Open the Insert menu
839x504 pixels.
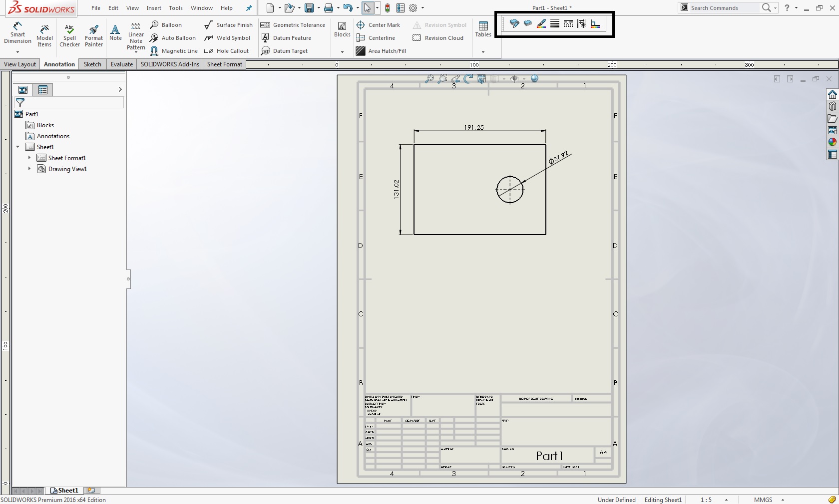point(154,8)
